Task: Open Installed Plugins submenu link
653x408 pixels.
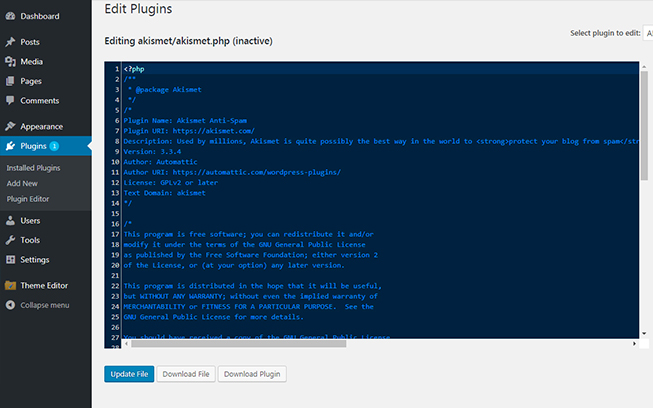Action: click(x=33, y=168)
